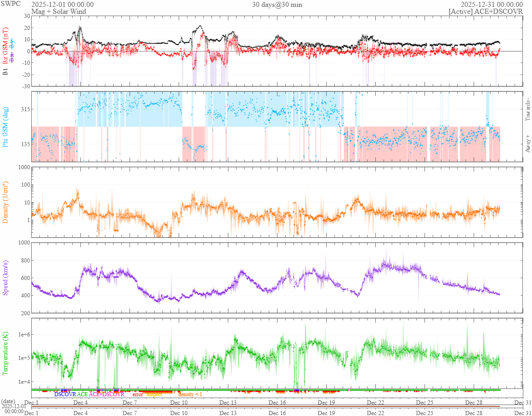
Task: Open the 'Mag + Solar Wind' plot selector
Action: [59, 11]
